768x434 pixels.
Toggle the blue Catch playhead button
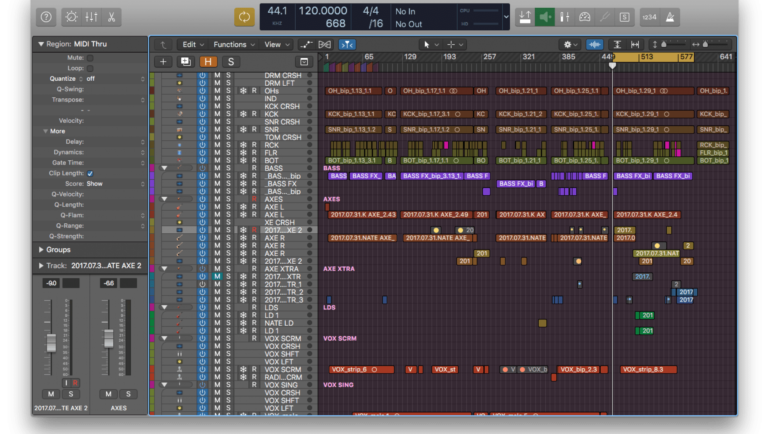[347, 45]
